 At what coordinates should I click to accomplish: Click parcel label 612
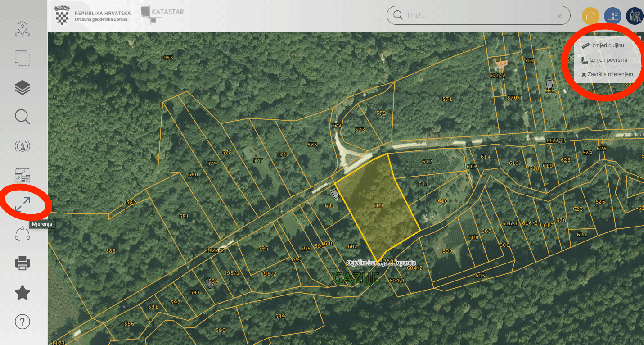427,162
